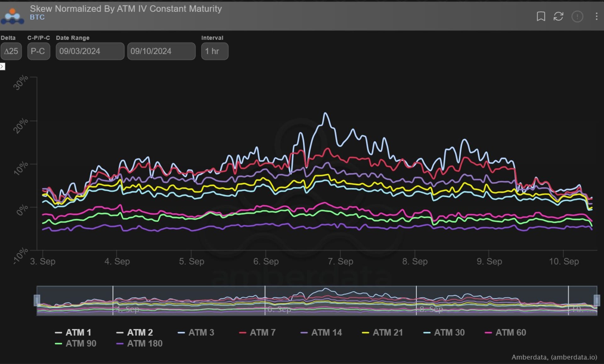Toggle ATM 60 series in legend

coord(505,333)
